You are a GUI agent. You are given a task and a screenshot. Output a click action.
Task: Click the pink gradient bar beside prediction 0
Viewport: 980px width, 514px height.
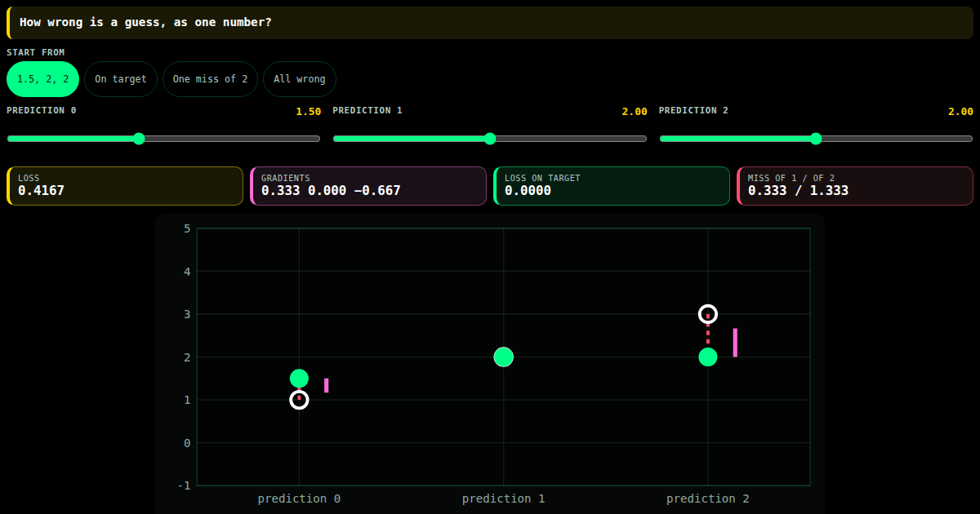tap(327, 385)
